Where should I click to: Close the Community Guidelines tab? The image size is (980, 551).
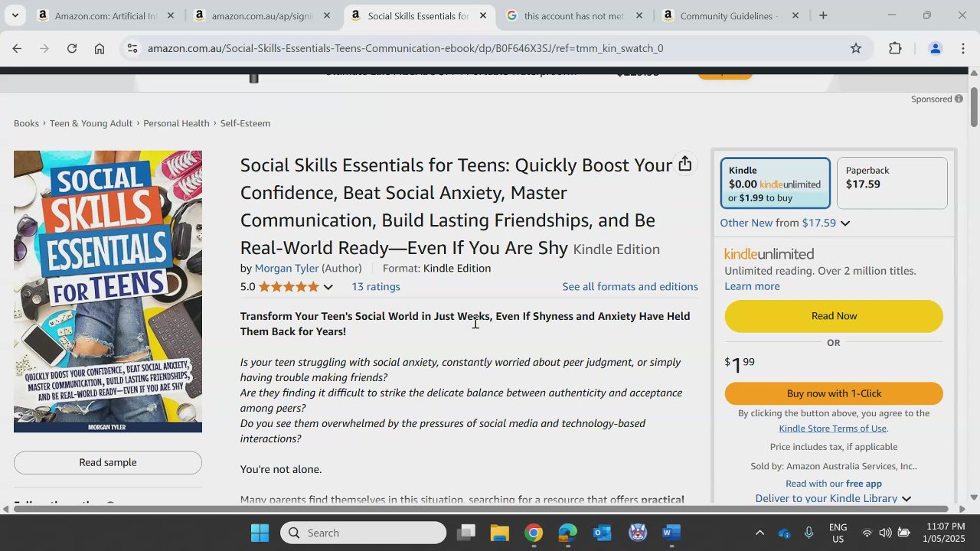795,15
